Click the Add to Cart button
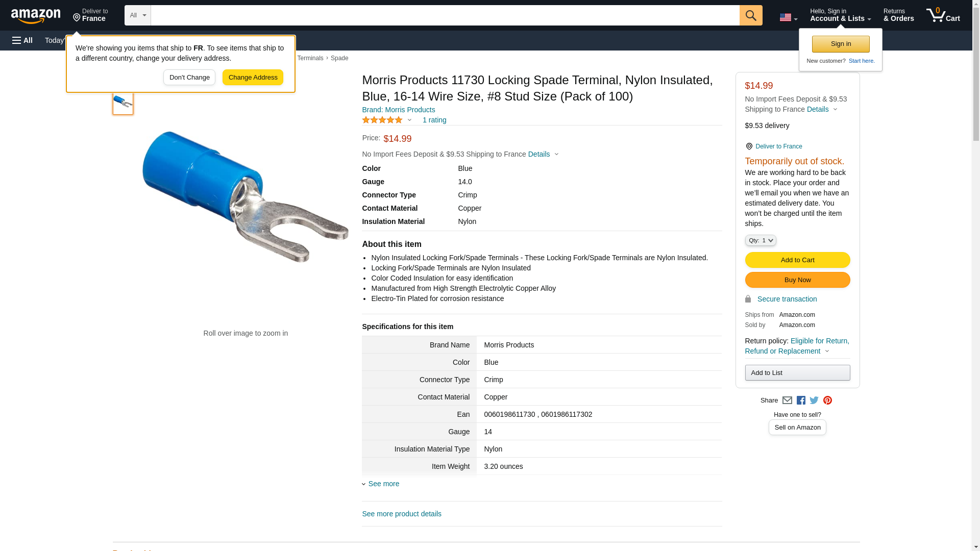 tap(797, 260)
